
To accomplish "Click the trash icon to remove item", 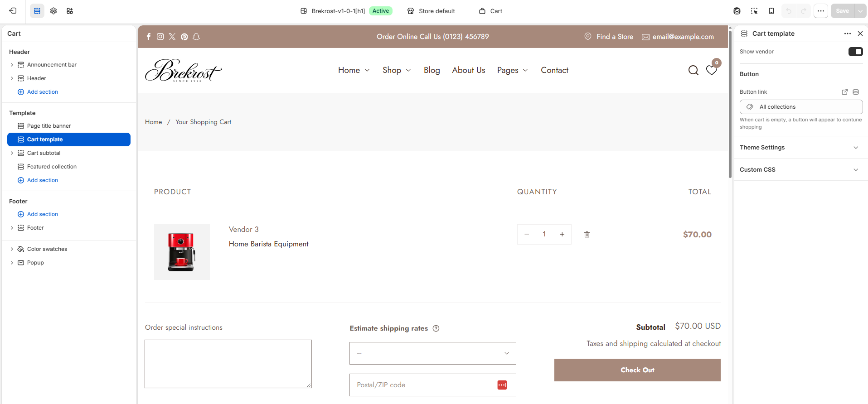I will (587, 234).
